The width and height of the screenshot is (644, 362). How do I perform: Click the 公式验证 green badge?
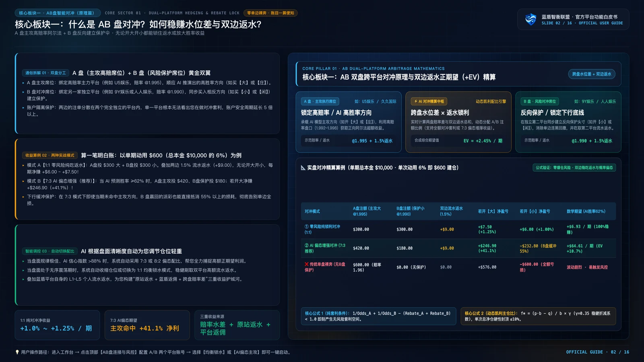pyautogui.click(x=574, y=167)
